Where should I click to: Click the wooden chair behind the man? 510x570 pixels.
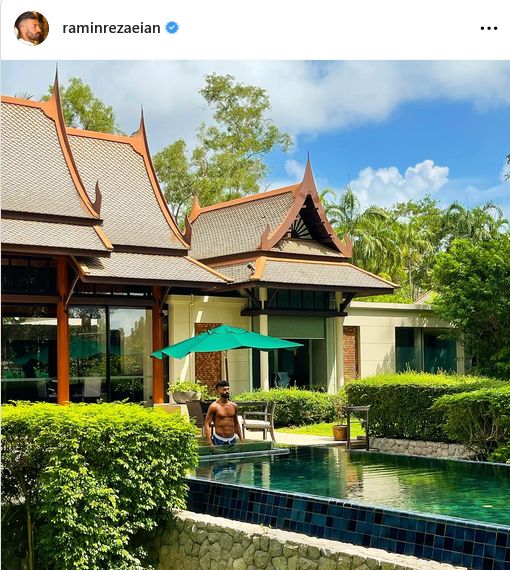click(x=257, y=420)
